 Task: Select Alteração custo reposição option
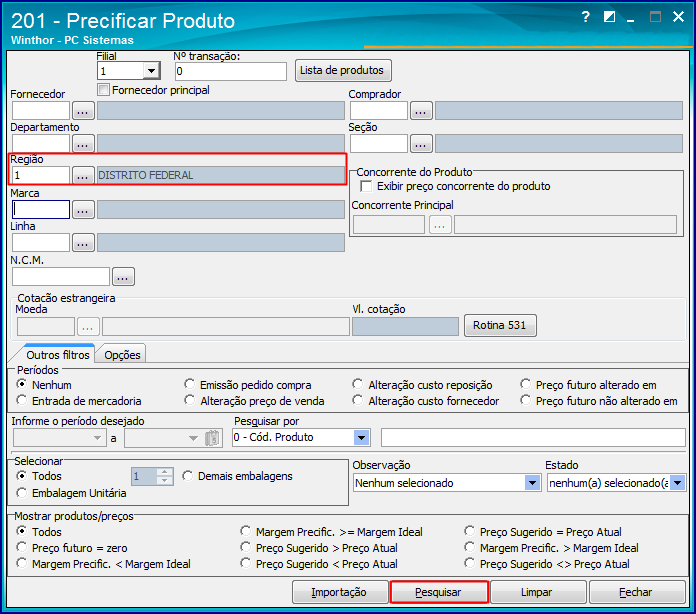tap(357, 384)
